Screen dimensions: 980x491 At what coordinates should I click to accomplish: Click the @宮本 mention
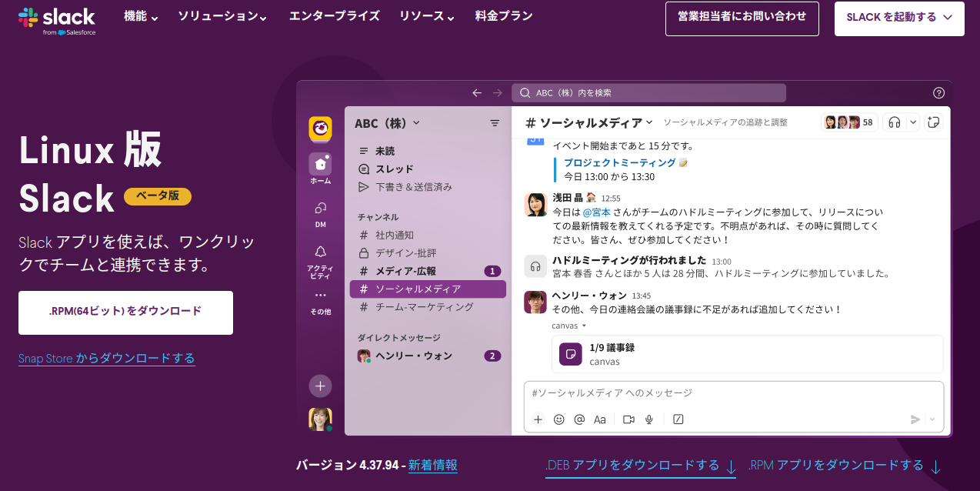click(596, 211)
